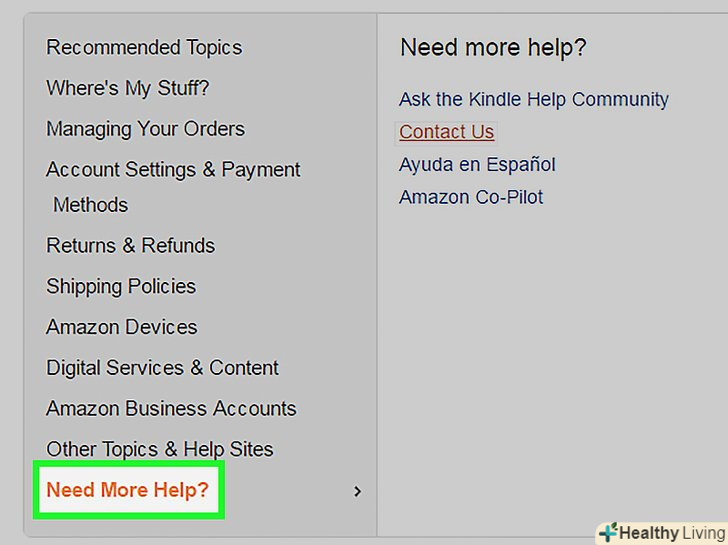Open Other Topics & Help Sites
Screen dimensions: 728x545
(160, 450)
